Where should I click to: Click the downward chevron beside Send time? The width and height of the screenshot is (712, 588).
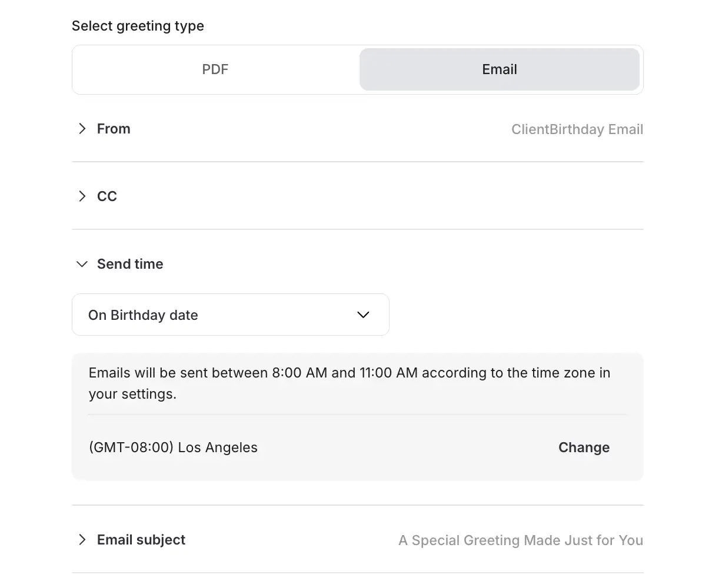point(82,264)
